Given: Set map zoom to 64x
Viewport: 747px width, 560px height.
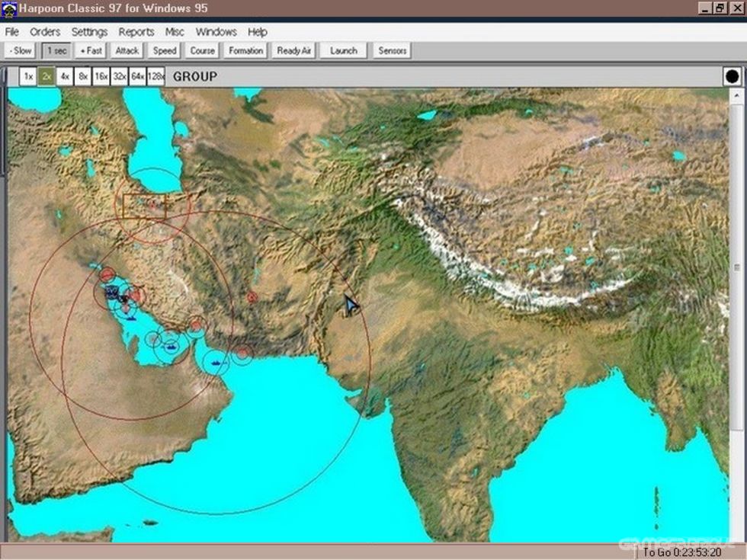Looking at the screenshot, I should pos(138,76).
